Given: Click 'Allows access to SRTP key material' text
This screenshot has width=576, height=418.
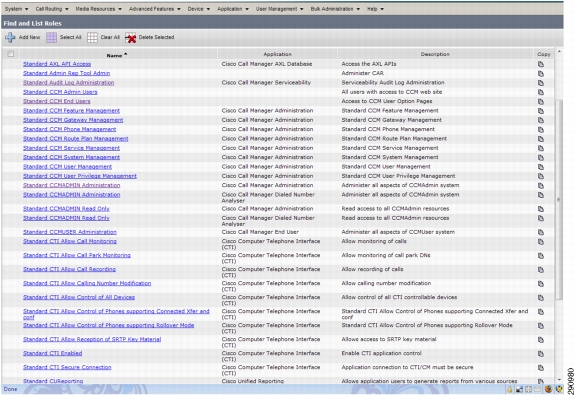Looking at the screenshot, I should coord(389,339).
